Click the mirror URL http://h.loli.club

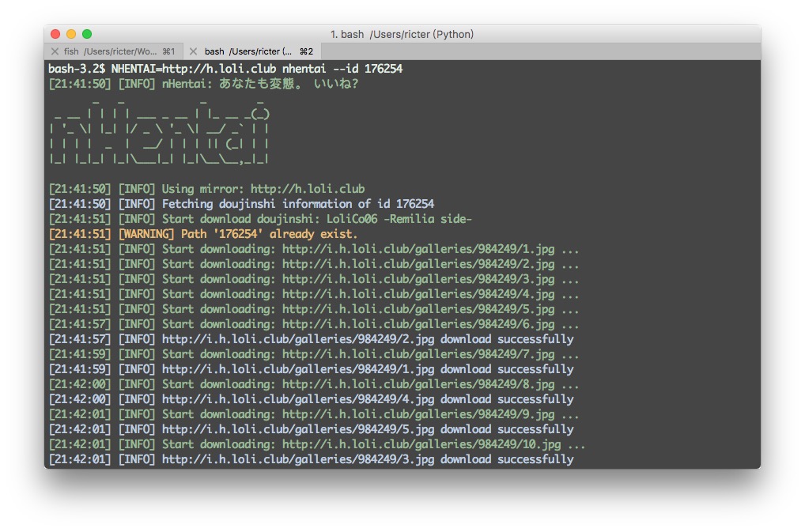pos(308,189)
